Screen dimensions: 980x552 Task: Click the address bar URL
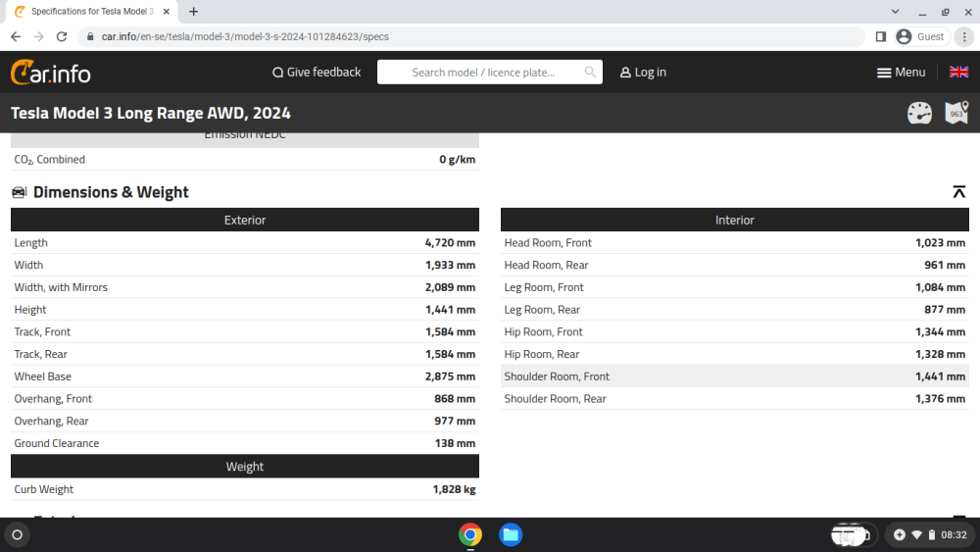245,37
